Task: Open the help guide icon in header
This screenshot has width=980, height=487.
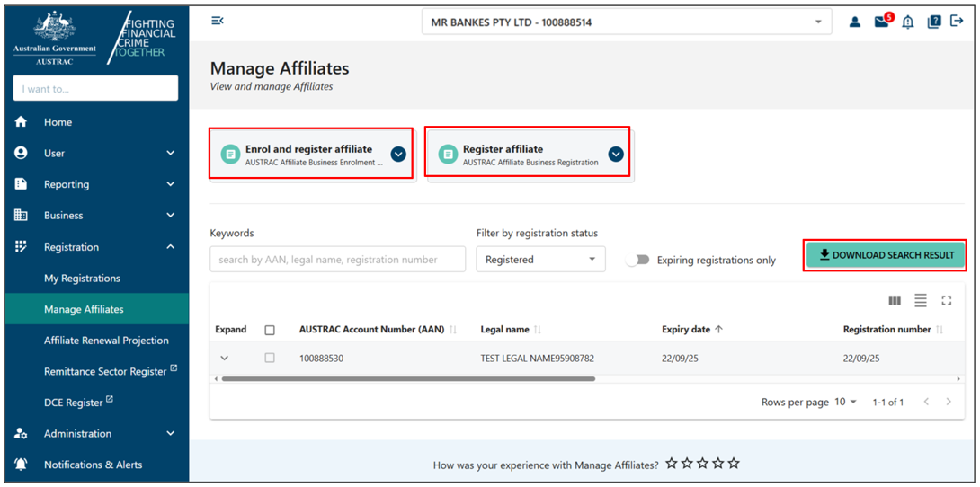Action: coord(934,22)
